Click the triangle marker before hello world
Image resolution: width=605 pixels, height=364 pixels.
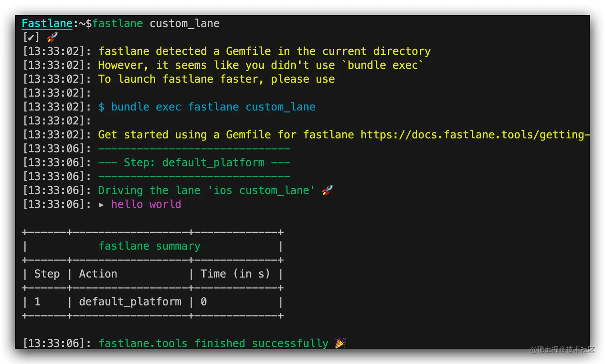(x=102, y=205)
